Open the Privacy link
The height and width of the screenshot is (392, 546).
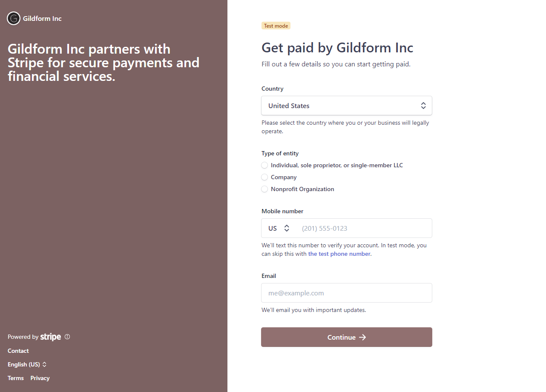(40, 378)
